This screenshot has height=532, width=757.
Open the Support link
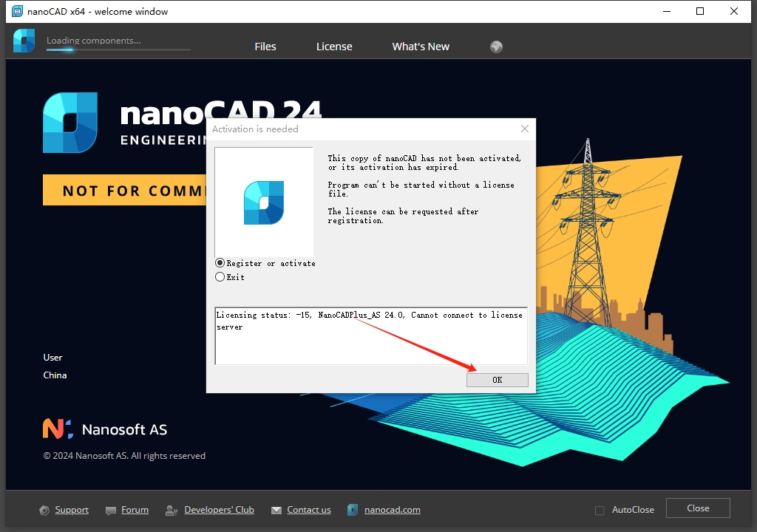point(72,510)
